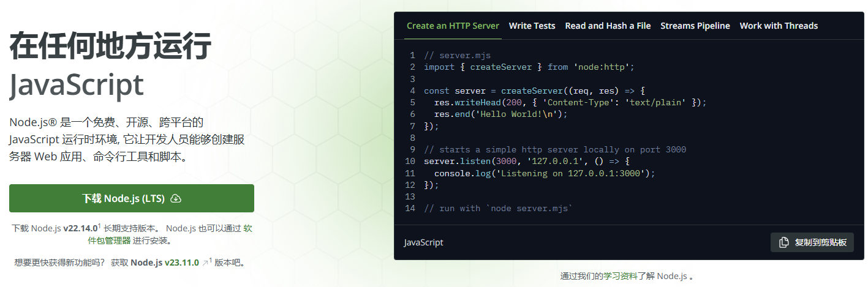Click the download cloud icon on green button
Image resolution: width=868 pixels, height=287 pixels.
[176, 198]
